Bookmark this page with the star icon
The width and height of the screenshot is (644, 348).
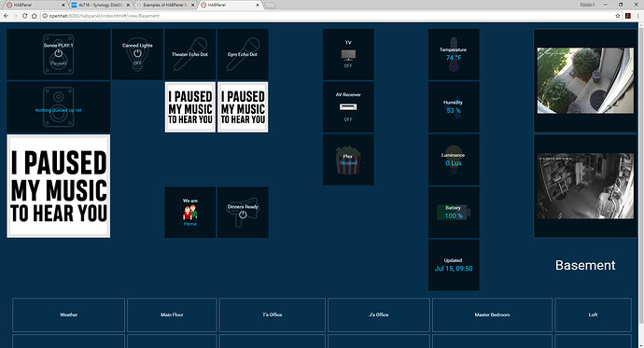click(618, 16)
